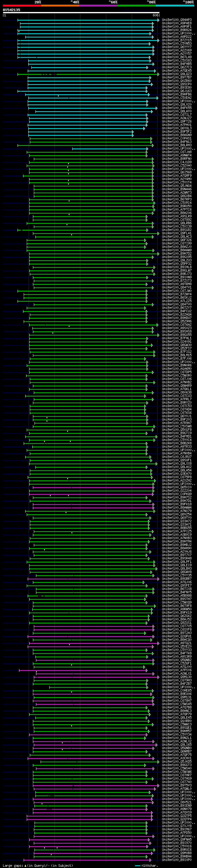Image resolution: width=197 pixels, height=868 pixels.
Task: Select label UniRef100_Q65XI0
Action: [177, 487]
